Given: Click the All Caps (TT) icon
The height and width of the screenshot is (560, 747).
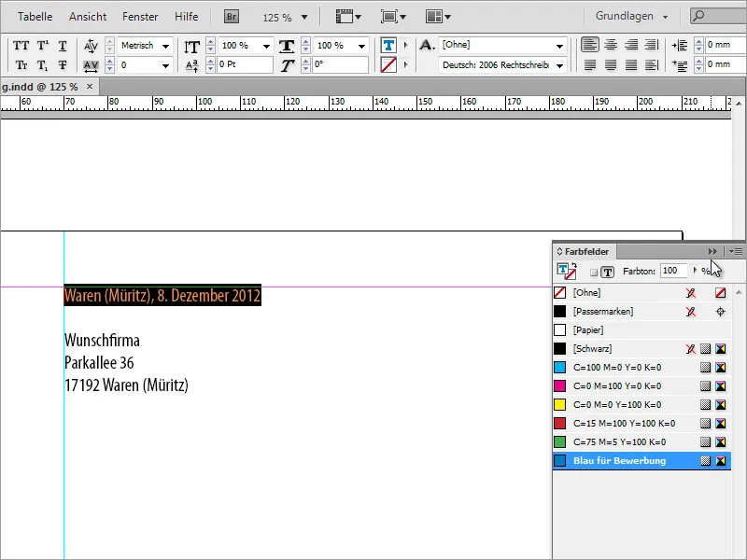Looking at the screenshot, I should tap(21, 46).
